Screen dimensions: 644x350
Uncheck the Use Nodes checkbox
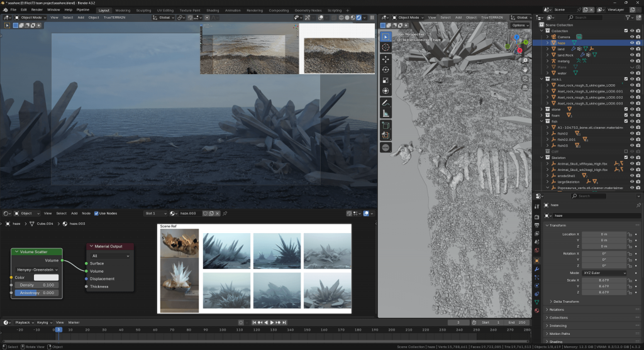coord(96,213)
